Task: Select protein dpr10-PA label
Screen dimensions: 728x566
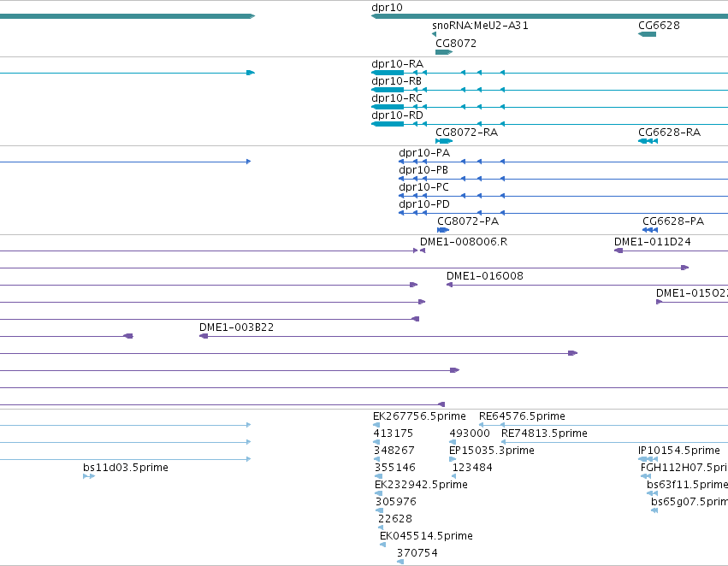Action: [x=424, y=153]
